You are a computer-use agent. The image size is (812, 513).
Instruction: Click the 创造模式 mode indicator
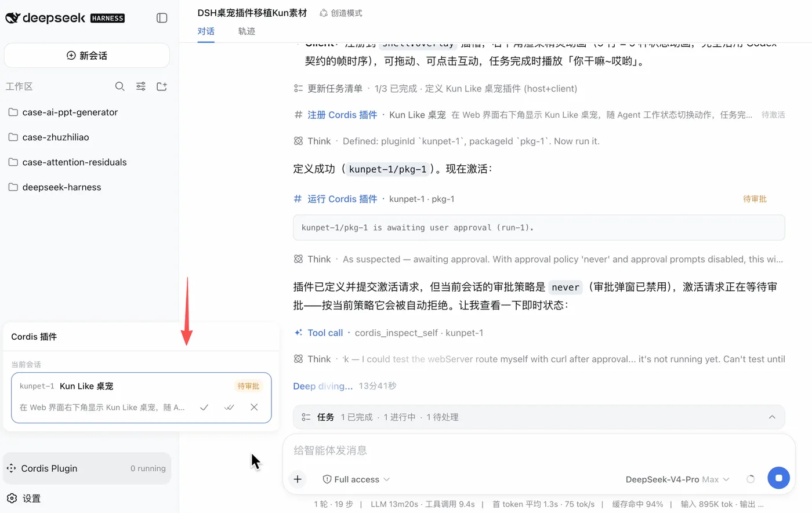click(x=341, y=13)
